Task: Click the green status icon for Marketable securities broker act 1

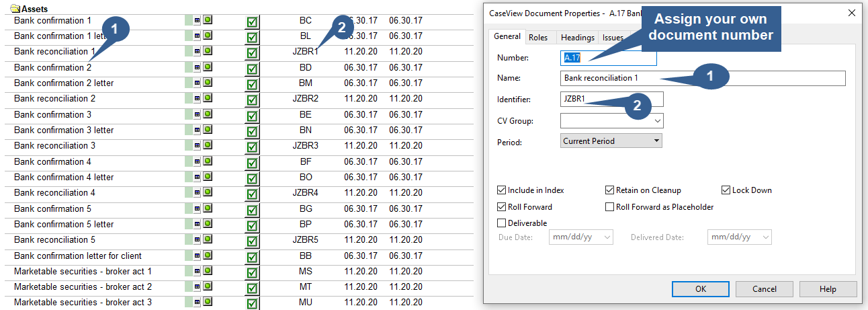Action: tap(208, 271)
